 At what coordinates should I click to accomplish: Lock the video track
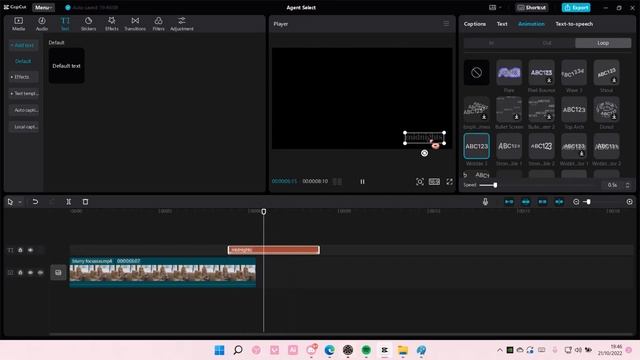(x=20, y=272)
